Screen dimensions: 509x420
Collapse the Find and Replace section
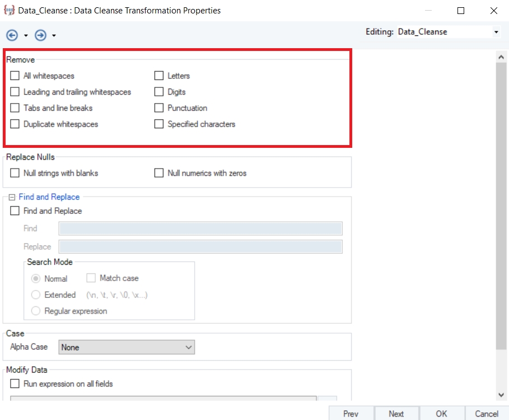pyautogui.click(x=12, y=197)
